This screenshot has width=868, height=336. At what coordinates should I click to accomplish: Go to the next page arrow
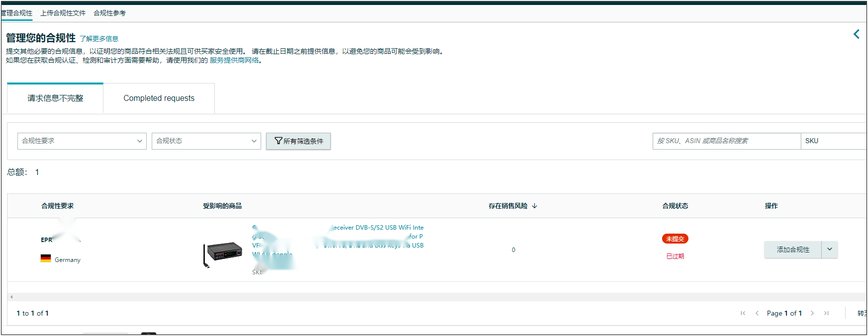812,313
